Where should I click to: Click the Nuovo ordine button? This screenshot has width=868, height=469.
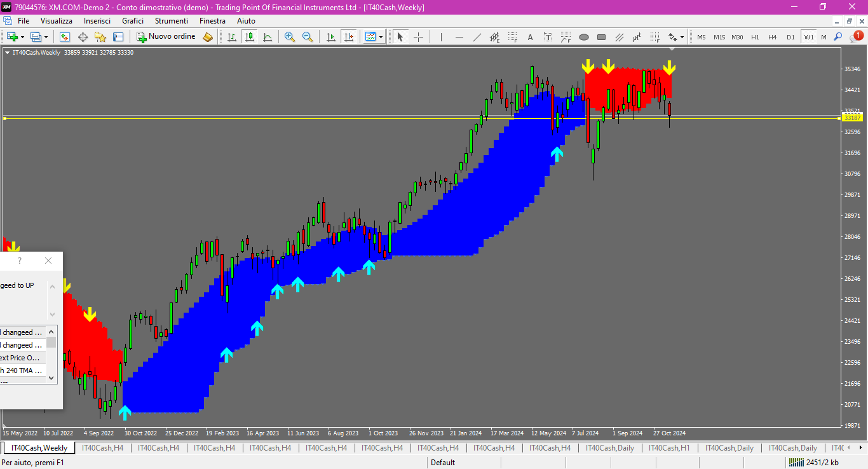click(166, 37)
